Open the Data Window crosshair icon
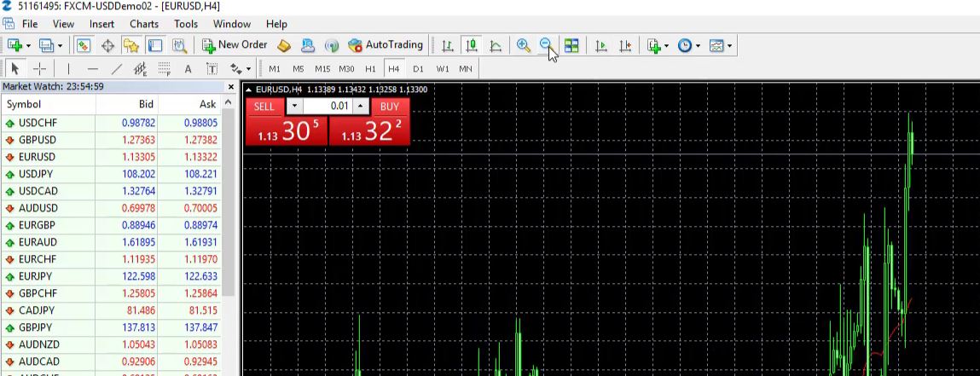This screenshot has height=376, width=980. tap(107, 45)
